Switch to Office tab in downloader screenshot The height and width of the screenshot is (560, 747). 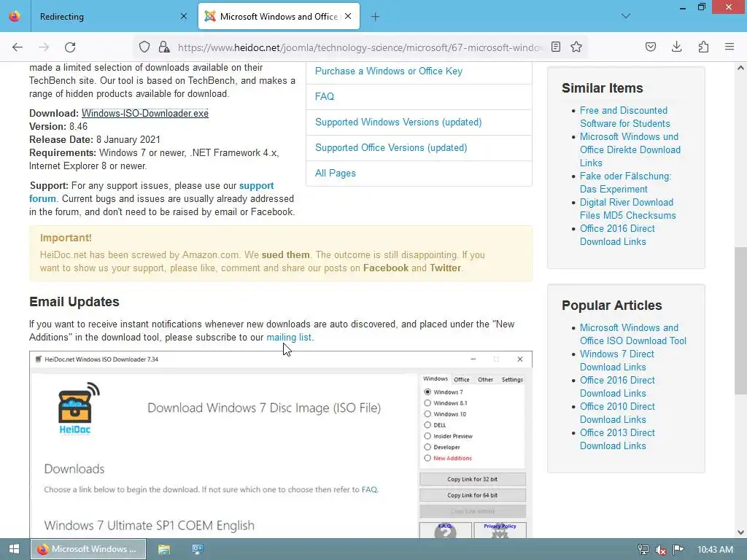[x=461, y=379]
